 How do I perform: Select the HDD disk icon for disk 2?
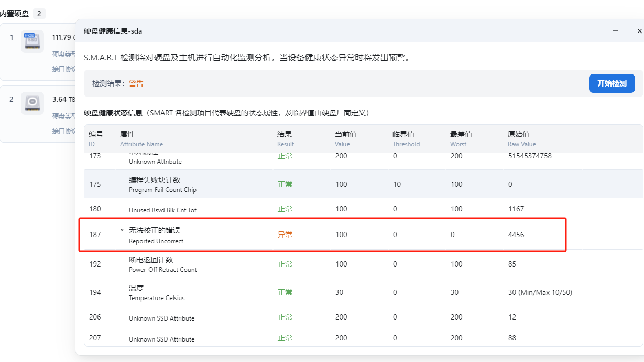click(x=32, y=103)
